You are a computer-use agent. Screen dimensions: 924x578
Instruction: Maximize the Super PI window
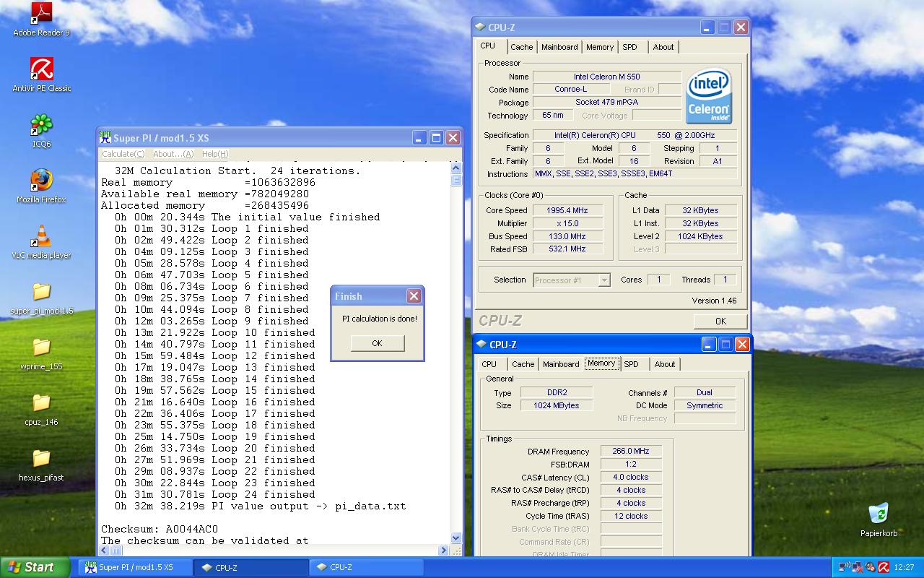click(436, 137)
